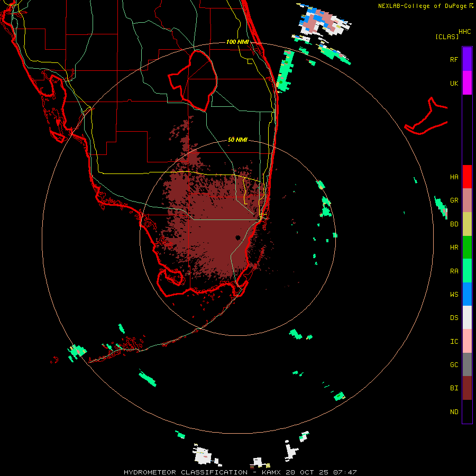Select the WS blue legend swatch
This screenshot has height=476, width=476.
click(x=467, y=294)
